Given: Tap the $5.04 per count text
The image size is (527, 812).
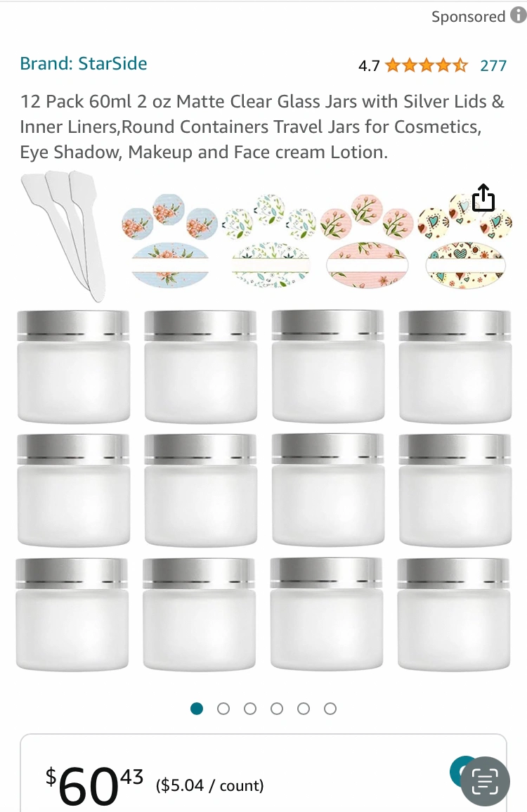Looking at the screenshot, I should click(209, 785).
